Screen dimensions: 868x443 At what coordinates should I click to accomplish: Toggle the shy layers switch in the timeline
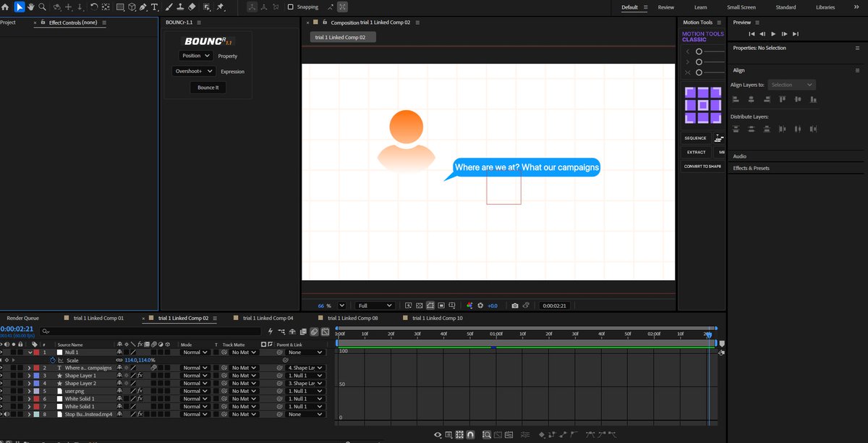(293, 332)
